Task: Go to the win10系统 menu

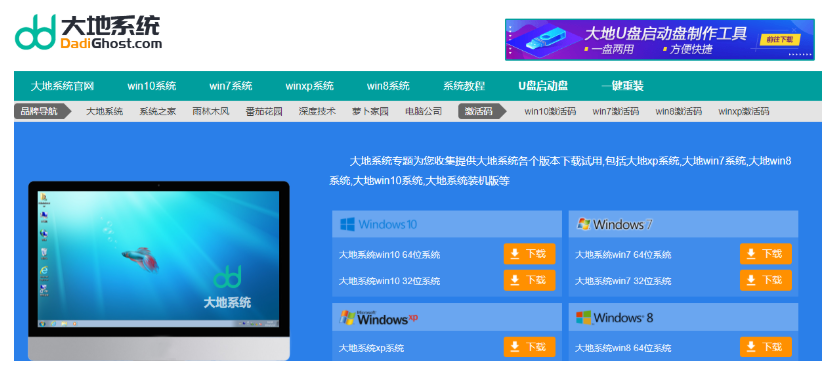Action: pos(151,86)
